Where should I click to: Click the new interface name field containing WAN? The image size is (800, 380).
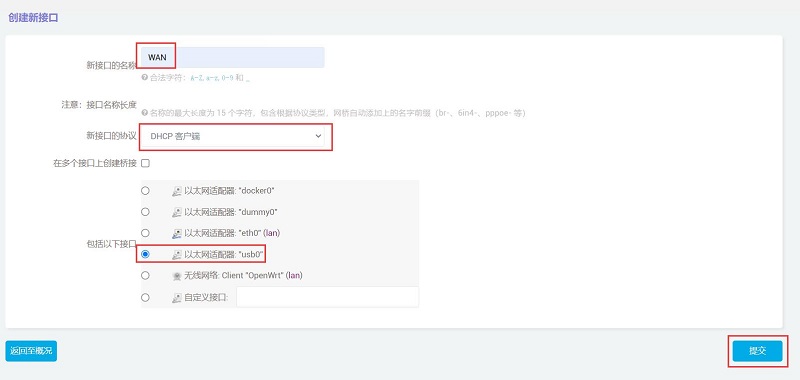[233, 57]
